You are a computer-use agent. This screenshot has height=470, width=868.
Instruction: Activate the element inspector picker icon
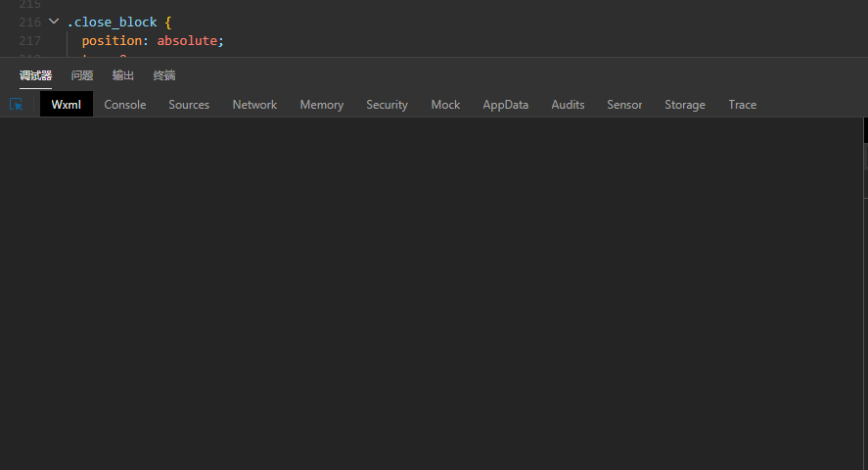[16, 104]
